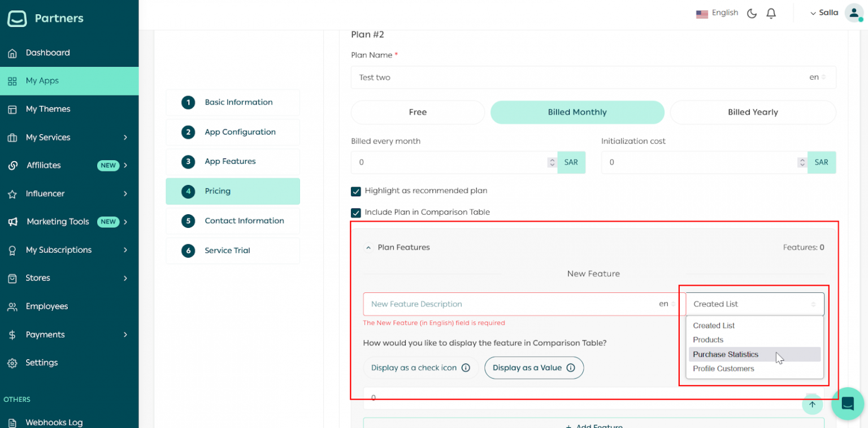This screenshot has height=428, width=868.
Task: Navigate to the Contact Information step
Action: coord(233,221)
